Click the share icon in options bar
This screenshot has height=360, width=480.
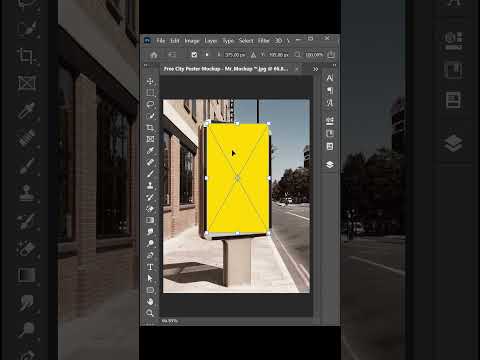click(331, 54)
